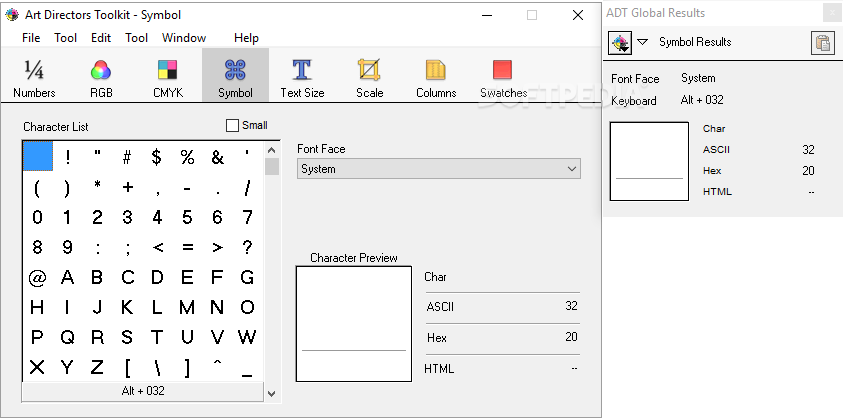Enable the Small checkbox

click(232, 125)
